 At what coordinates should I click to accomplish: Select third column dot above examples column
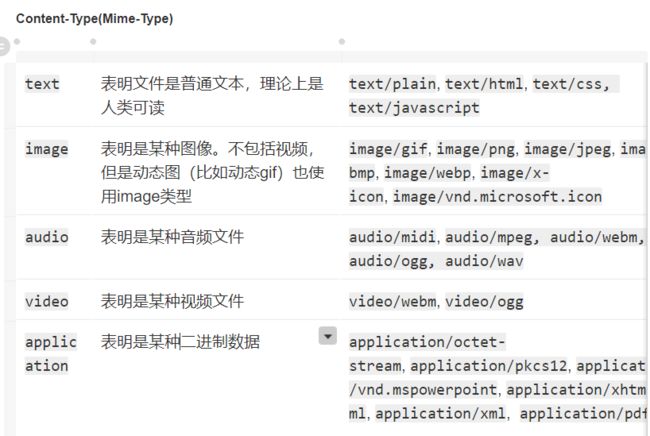coord(342,41)
